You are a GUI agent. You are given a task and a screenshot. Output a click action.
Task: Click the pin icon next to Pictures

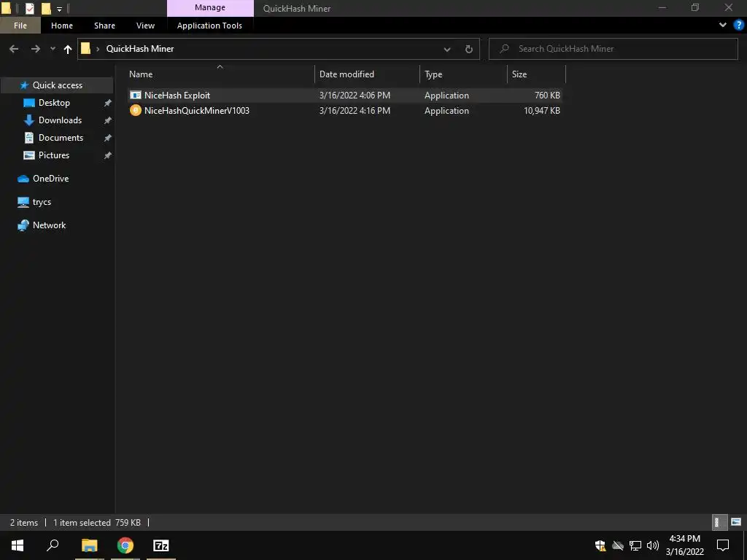coord(108,155)
